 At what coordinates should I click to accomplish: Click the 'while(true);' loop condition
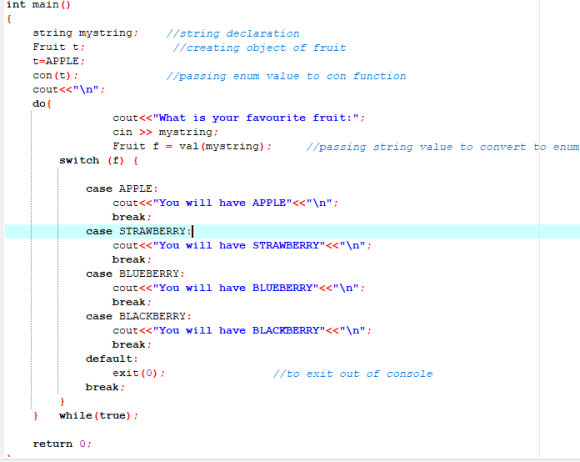click(99, 415)
